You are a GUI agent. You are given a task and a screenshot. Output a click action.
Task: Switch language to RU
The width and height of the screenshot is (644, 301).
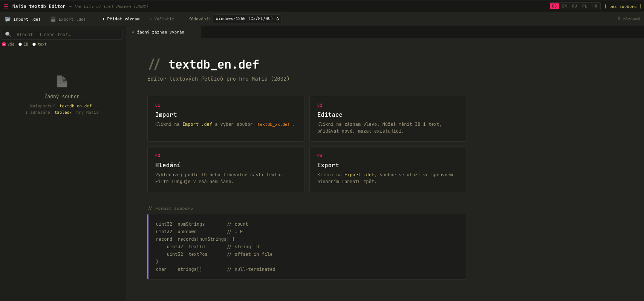[x=574, y=6]
